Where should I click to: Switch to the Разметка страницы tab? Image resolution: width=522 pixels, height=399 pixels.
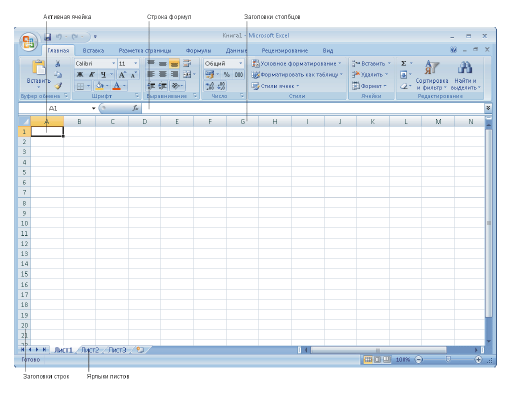(145, 50)
